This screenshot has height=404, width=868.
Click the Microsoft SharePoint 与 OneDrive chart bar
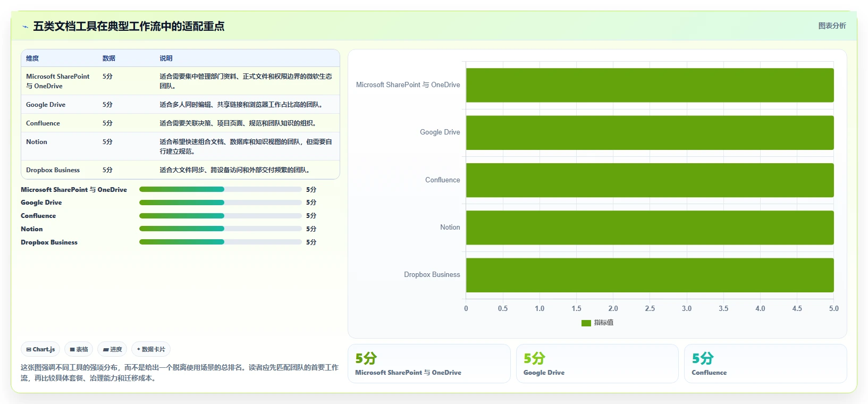tap(650, 85)
